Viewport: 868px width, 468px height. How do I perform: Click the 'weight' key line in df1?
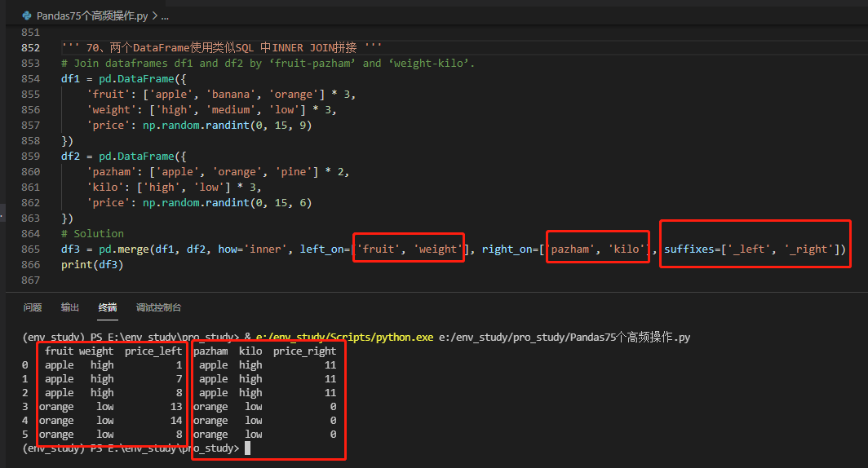[x=211, y=109]
